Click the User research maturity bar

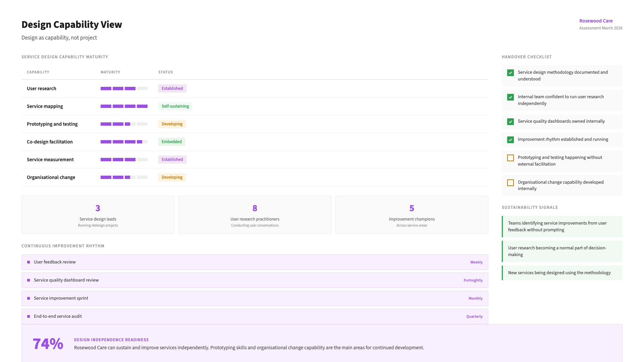pyautogui.click(x=124, y=88)
